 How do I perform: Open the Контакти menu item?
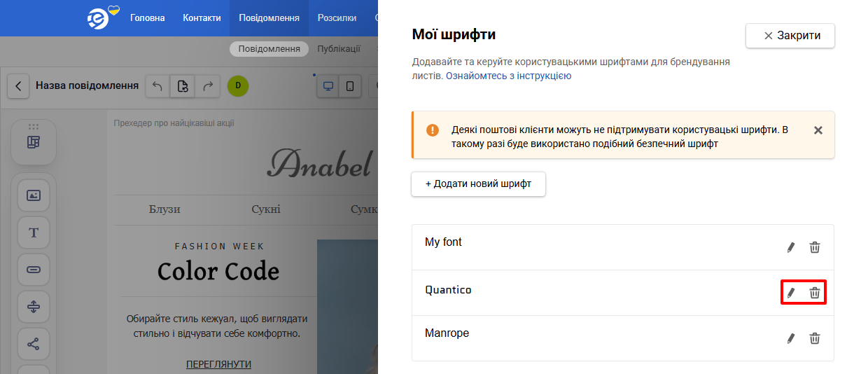point(202,18)
